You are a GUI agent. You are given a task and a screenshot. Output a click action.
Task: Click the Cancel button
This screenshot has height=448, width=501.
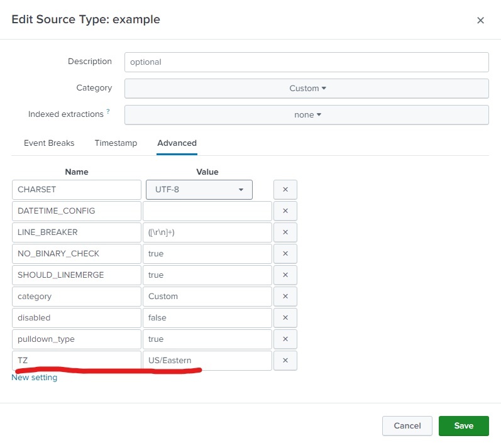[x=407, y=426]
